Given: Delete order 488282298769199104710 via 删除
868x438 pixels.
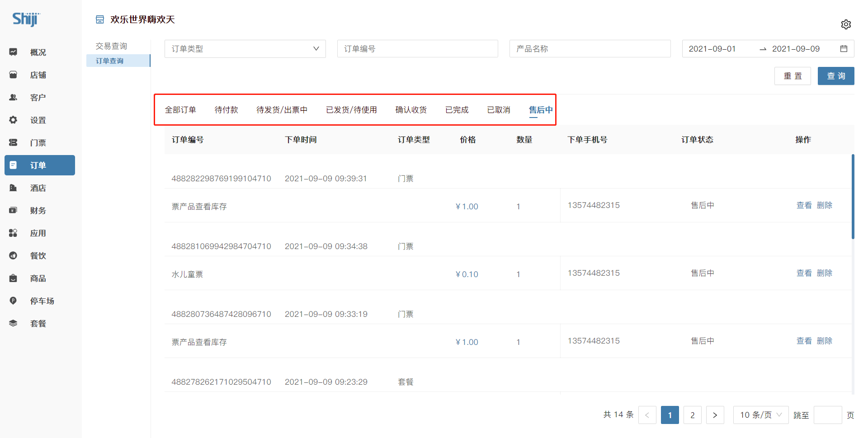Looking at the screenshot, I should (x=825, y=205).
